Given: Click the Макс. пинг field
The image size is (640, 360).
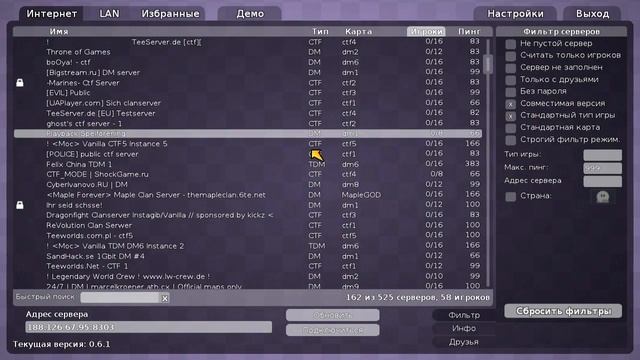Looking at the screenshot, I should 602,168.
